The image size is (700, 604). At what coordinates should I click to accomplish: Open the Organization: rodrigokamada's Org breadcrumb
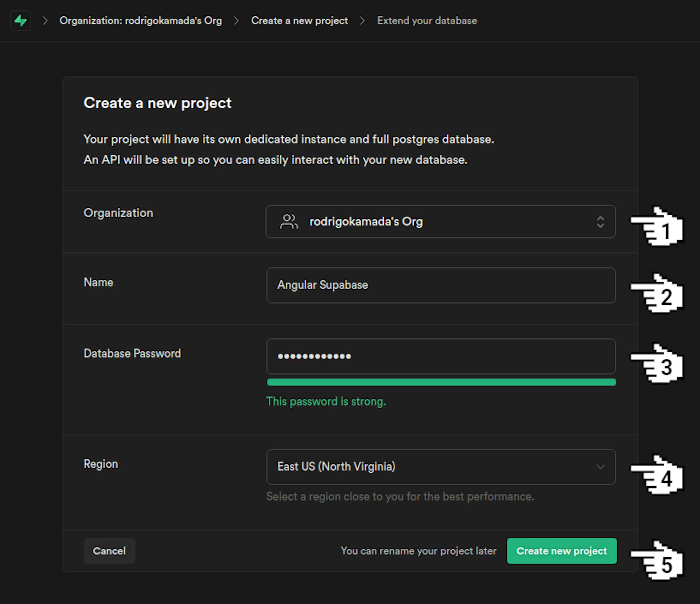(140, 21)
